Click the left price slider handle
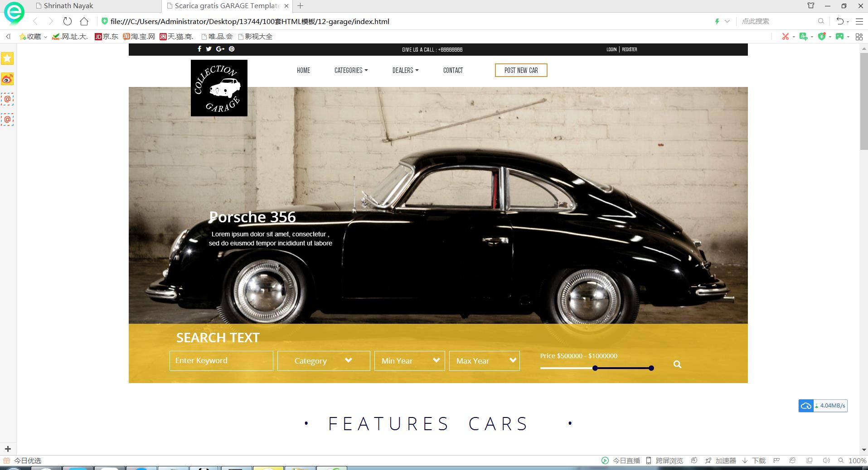Screen dimensions: 868x470 click(595, 368)
